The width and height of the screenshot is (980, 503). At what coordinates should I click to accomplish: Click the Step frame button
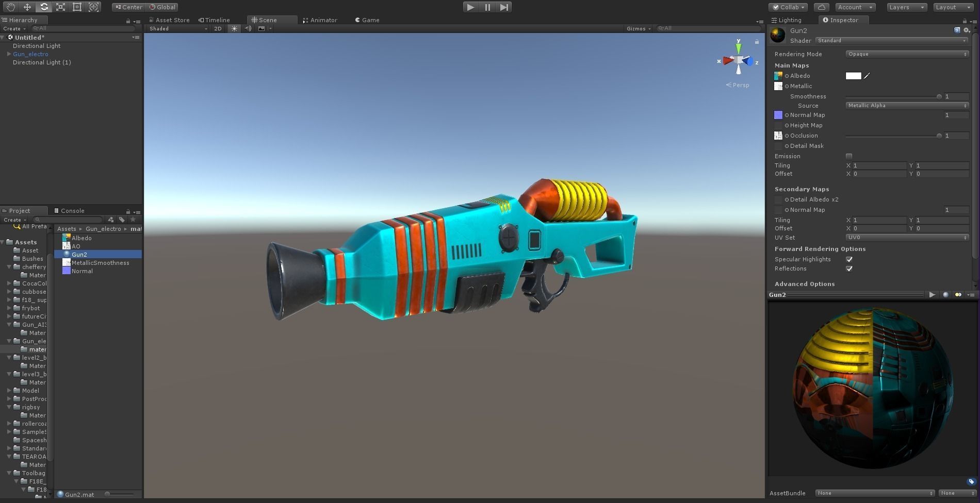coord(504,7)
